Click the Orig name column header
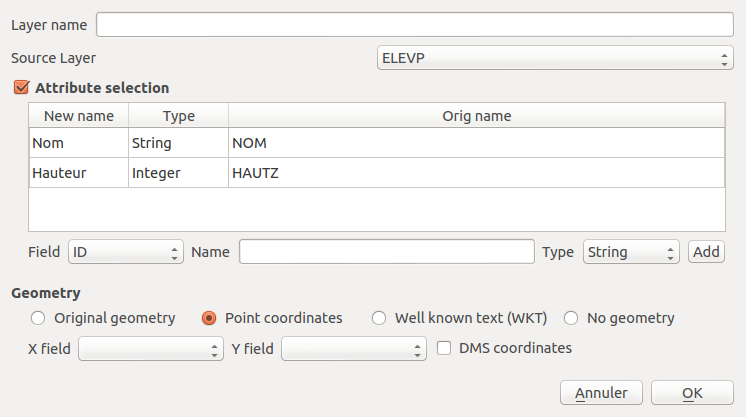 [x=476, y=116]
